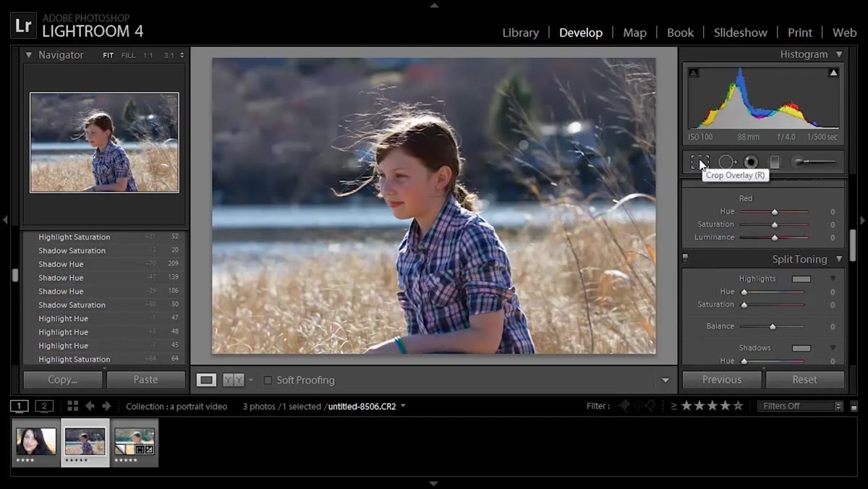Collapse the Histogram panel
The width and height of the screenshot is (868, 489).
839,54
